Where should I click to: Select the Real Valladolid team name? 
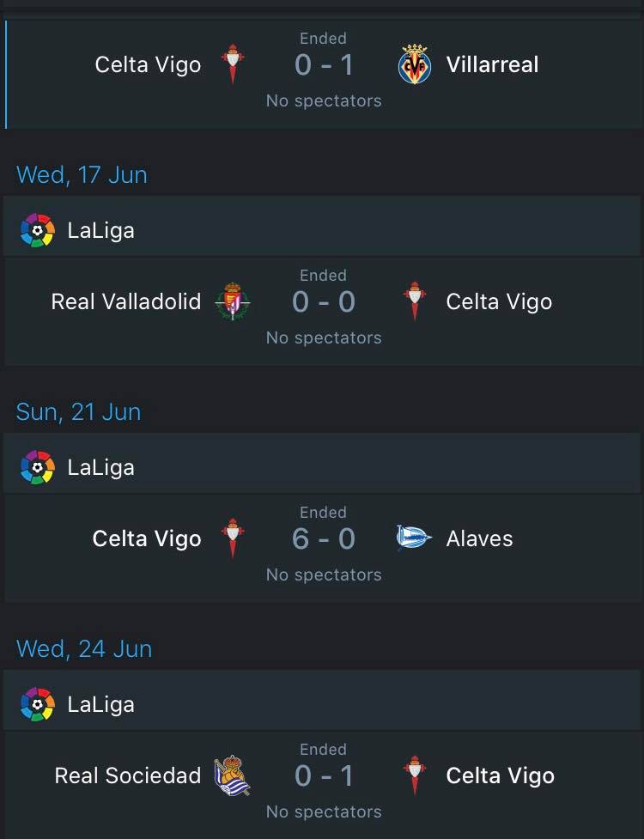point(126,301)
